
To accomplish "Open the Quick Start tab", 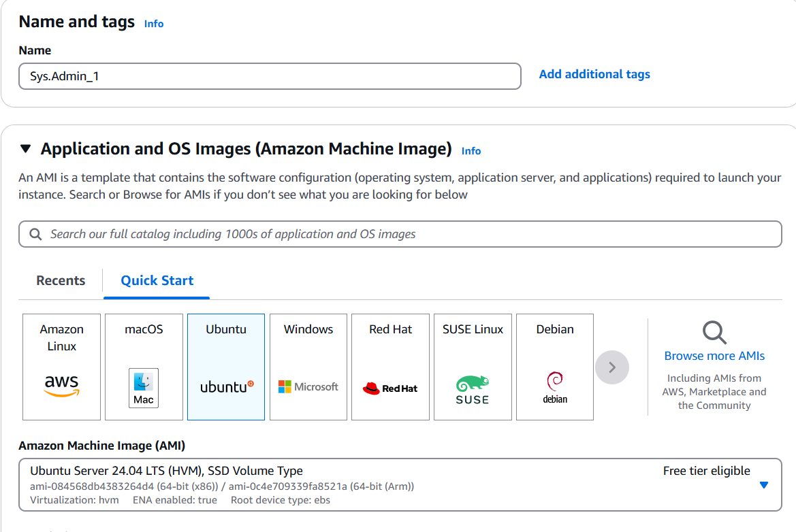I will 157,280.
